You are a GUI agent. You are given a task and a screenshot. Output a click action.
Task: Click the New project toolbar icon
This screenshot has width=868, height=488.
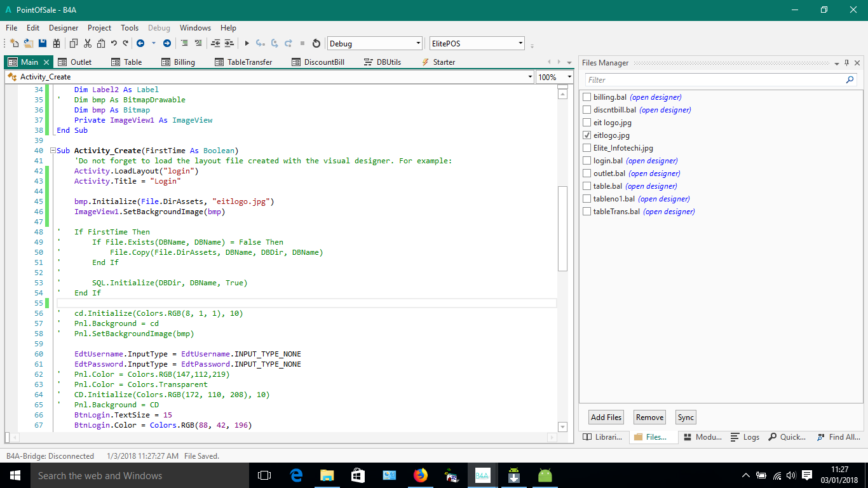(14, 43)
